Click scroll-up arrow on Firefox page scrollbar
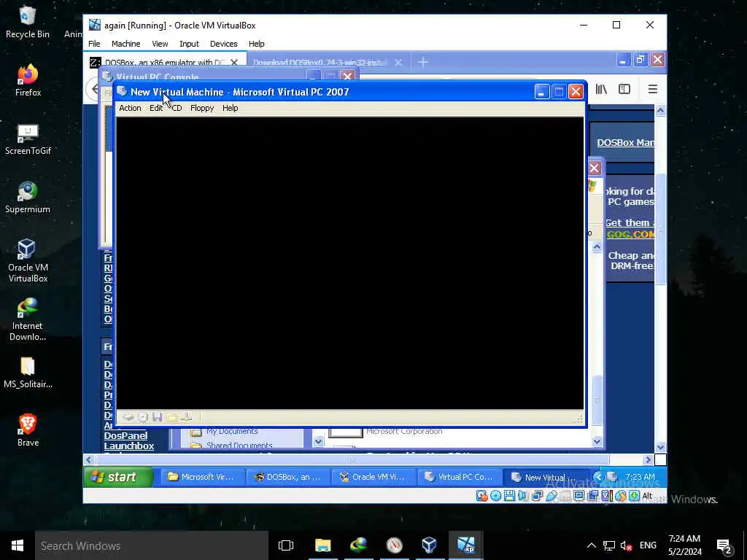The height and width of the screenshot is (560, 747). pyautogui.click(x=660, y=111)
